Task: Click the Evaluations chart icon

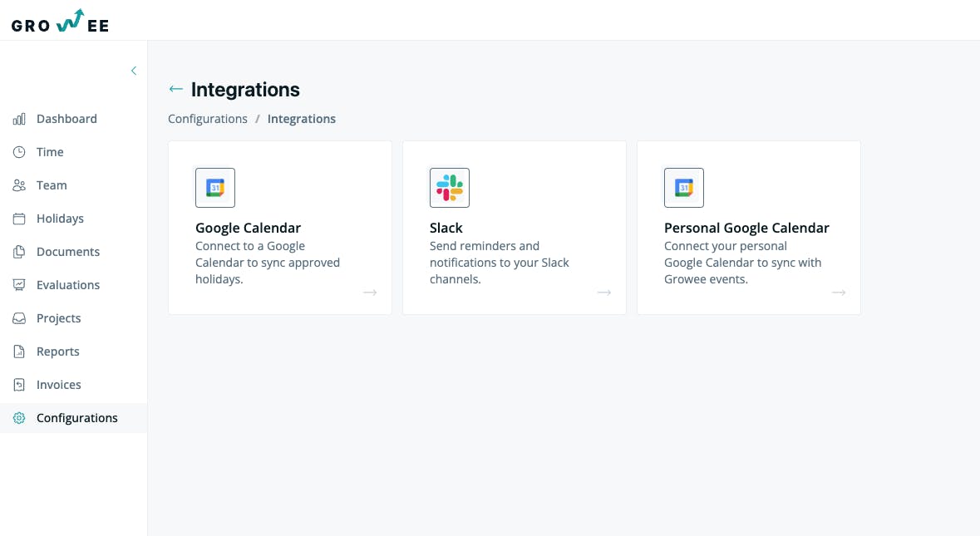Action: 19,285
